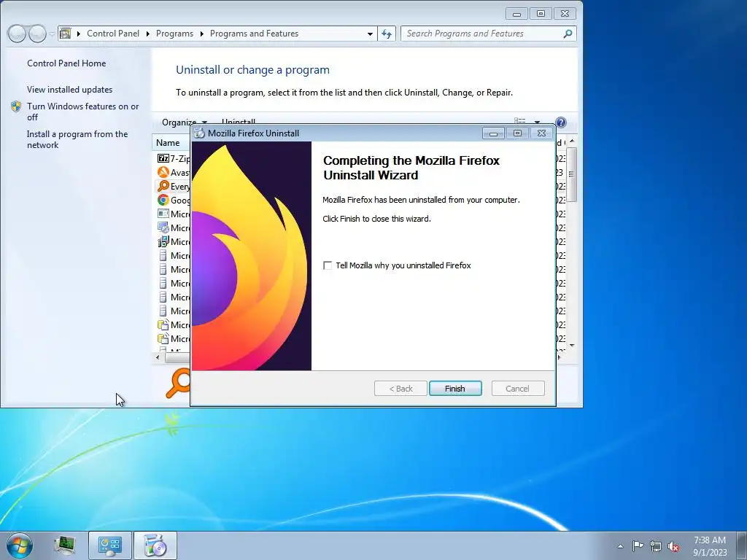
Task: Click Control Panel in the breadcrumb path
Action: tap(113, 34)
